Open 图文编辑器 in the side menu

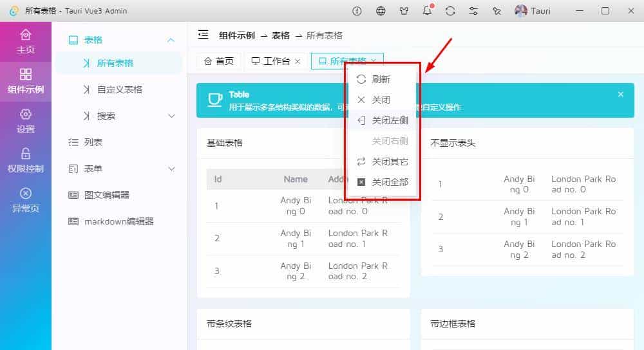(118, 195)
